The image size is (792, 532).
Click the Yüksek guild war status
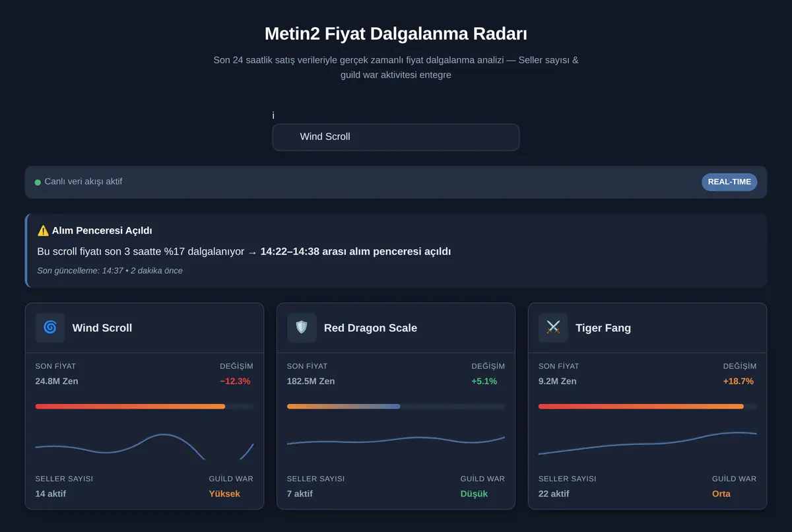(x=224, y=494)
